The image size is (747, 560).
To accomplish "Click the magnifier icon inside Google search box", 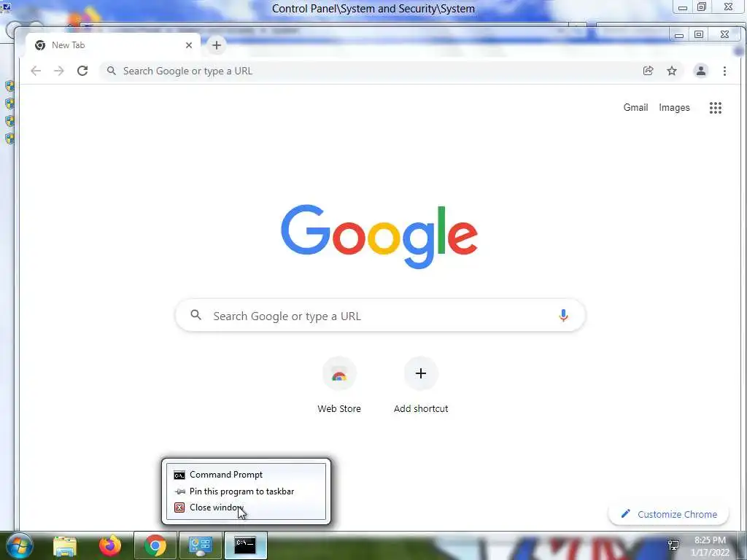I will point(196,315).
